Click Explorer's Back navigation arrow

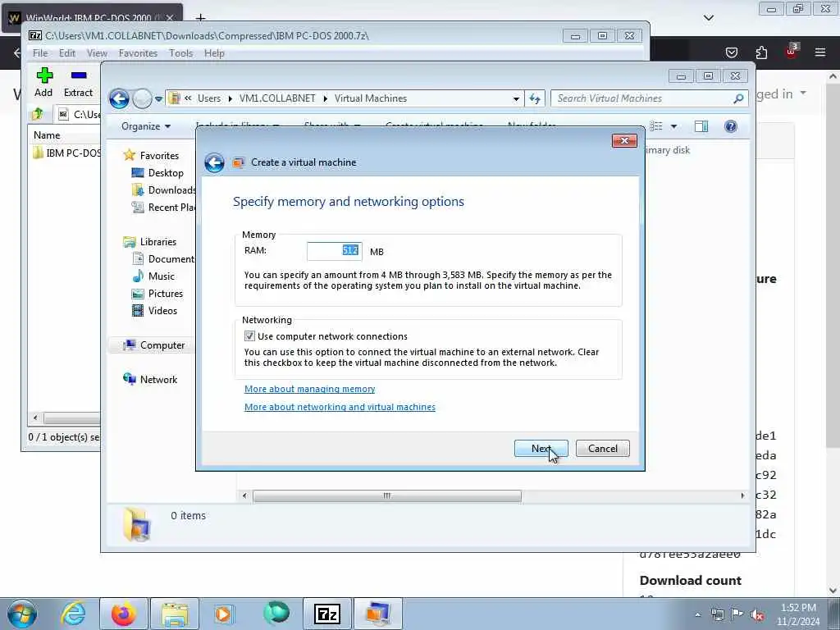[120, 98]
